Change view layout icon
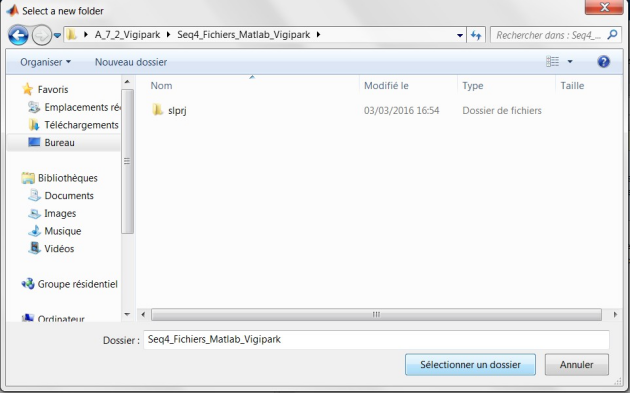This screenshot has width=630, height=393. [552, 61]
